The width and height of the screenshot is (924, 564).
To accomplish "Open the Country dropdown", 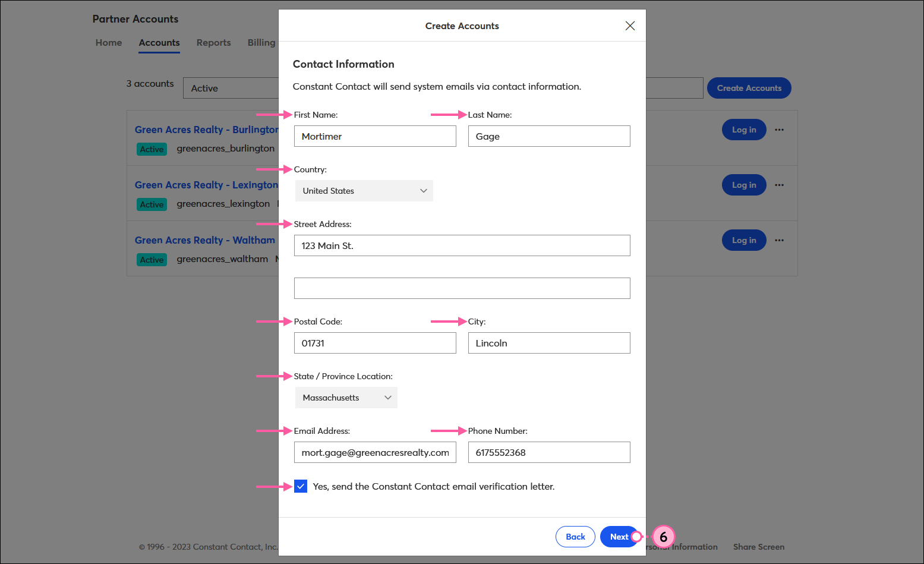I will [x=364, y=191].
